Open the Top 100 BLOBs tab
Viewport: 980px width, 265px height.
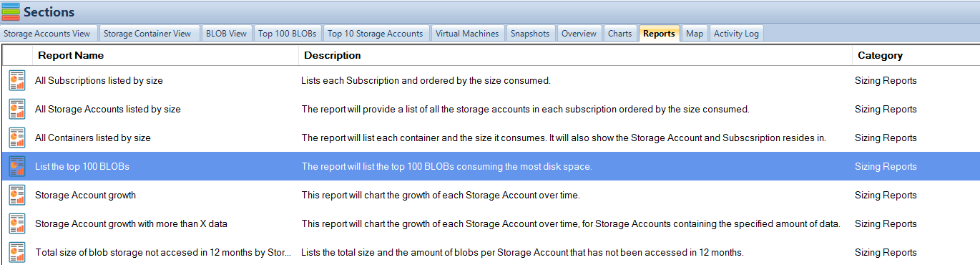coord(287,33)
